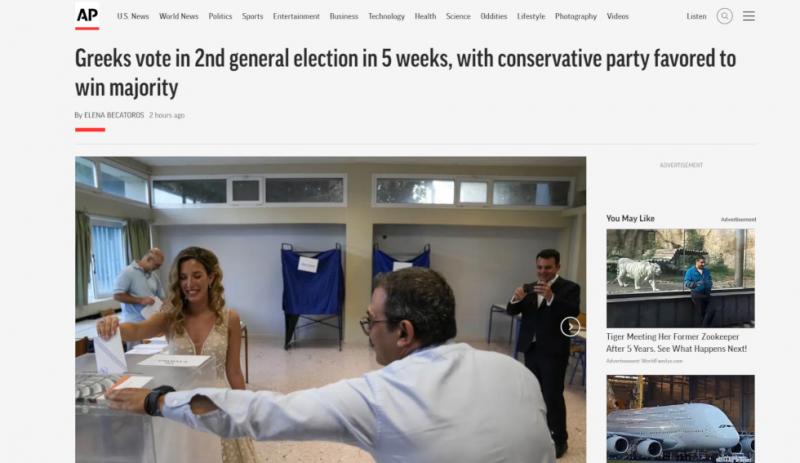This screenshot has width=800, height=463.
Task: Open the Sports section
Action: [x=253, y=16]
